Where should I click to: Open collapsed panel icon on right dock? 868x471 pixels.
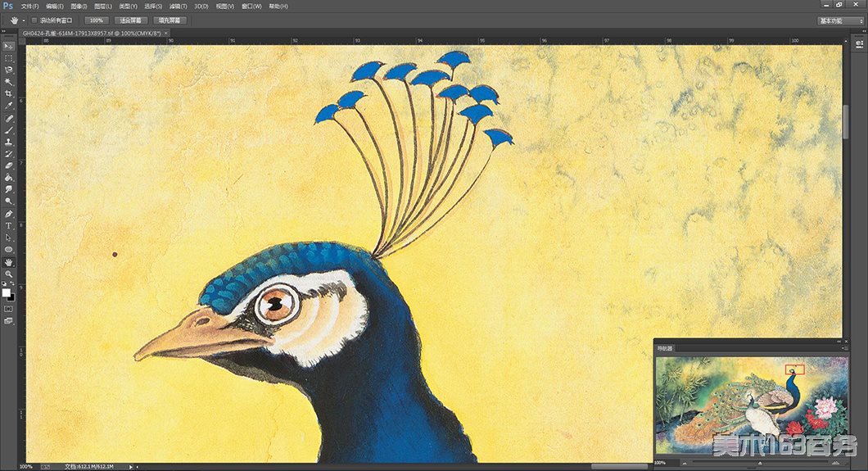[x=859, y=44]
